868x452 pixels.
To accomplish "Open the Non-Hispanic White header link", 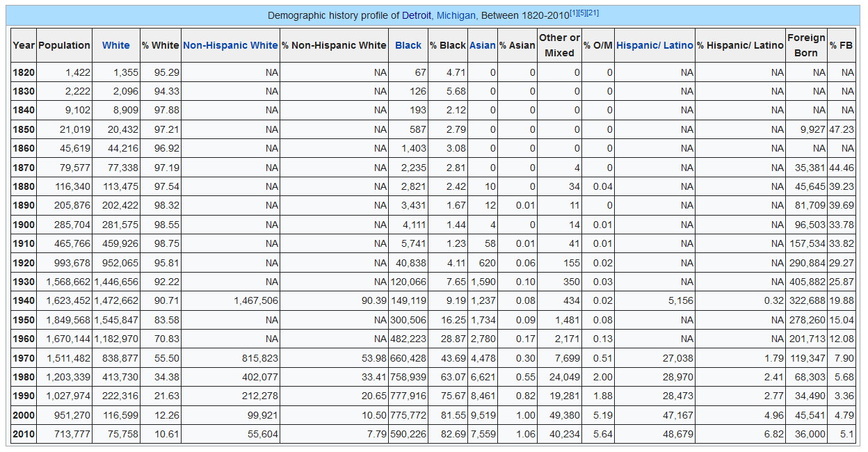I will pos(230,45).
